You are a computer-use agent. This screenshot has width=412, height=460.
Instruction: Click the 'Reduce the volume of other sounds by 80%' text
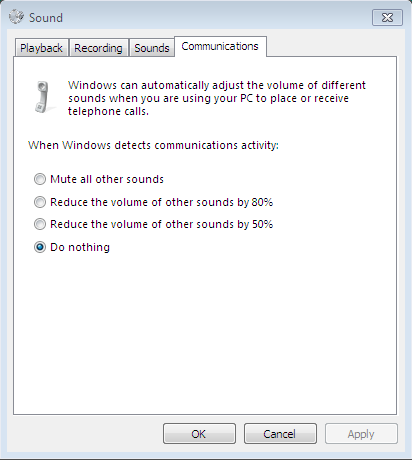pyautogui.click(x=162, y=202)
